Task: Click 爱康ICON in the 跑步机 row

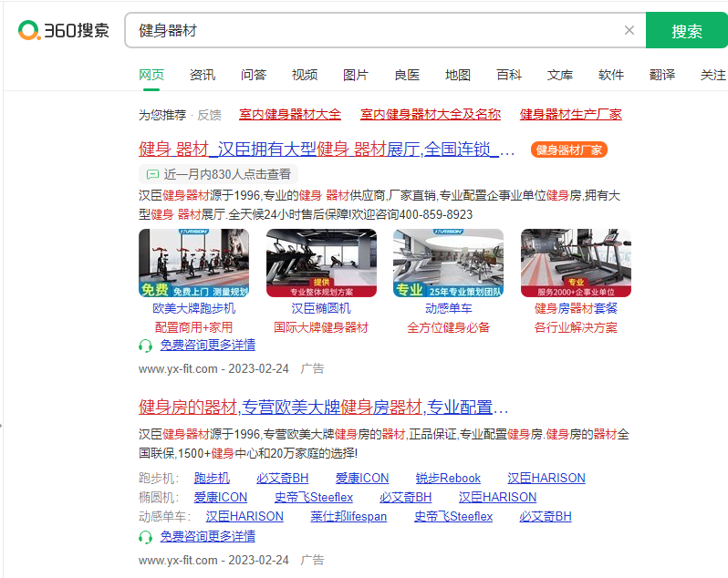Action: 362,478
